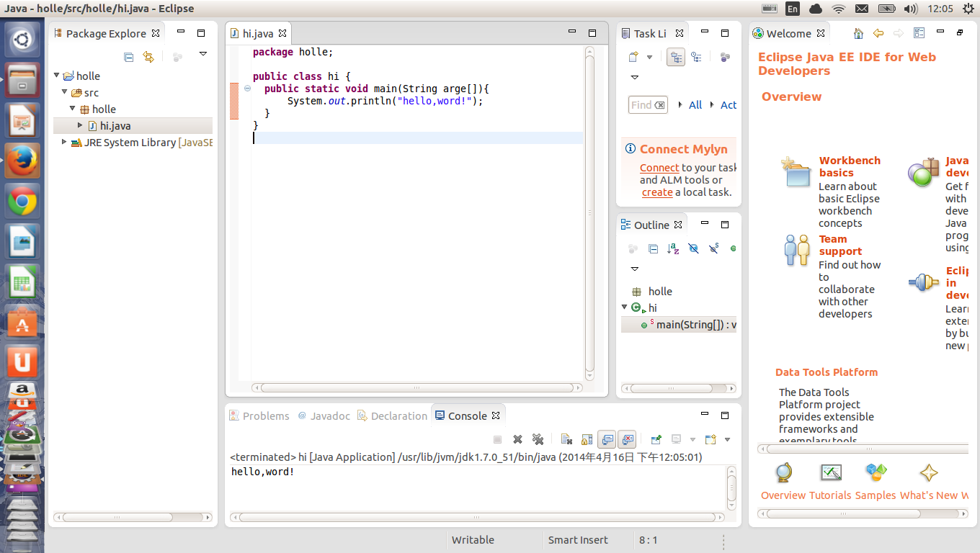980x553 pixels.
Task: Click the Find field in Task List
Action: coord(648,105)
